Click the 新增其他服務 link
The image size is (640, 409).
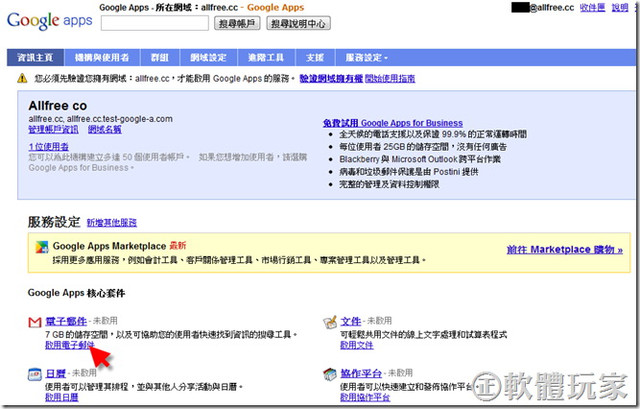(x=112, y=222)
